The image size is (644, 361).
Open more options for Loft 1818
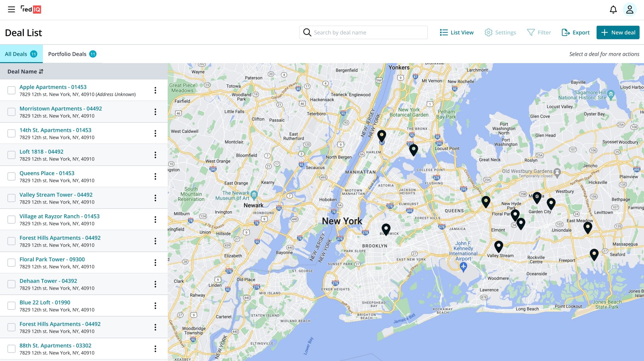coord(155,155)
